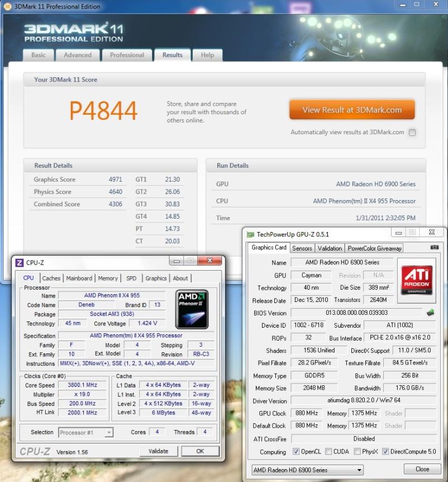Switch to the Basic tab in 3DMark
Screen dimensions: 448x482
[x=39, y=55]
